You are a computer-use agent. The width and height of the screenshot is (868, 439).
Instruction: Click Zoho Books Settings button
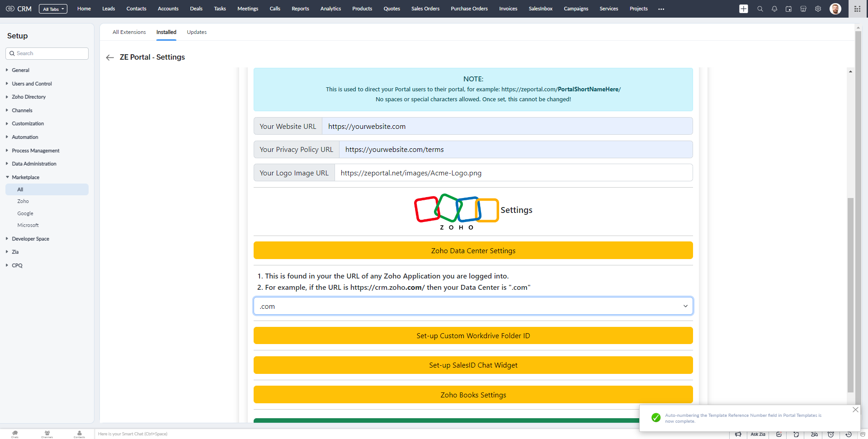(473, 395)
